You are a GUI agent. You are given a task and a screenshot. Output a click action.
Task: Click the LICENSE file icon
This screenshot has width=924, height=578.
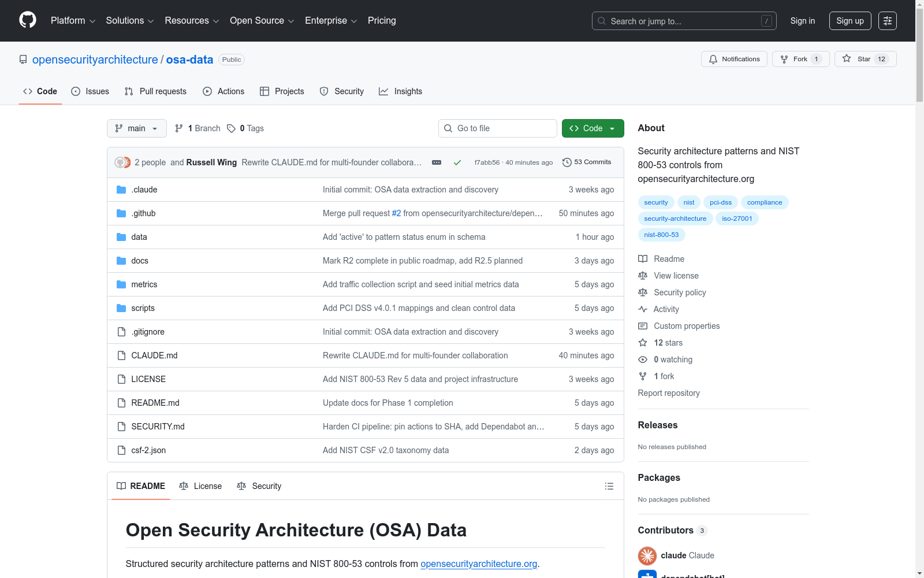(121, 379)
